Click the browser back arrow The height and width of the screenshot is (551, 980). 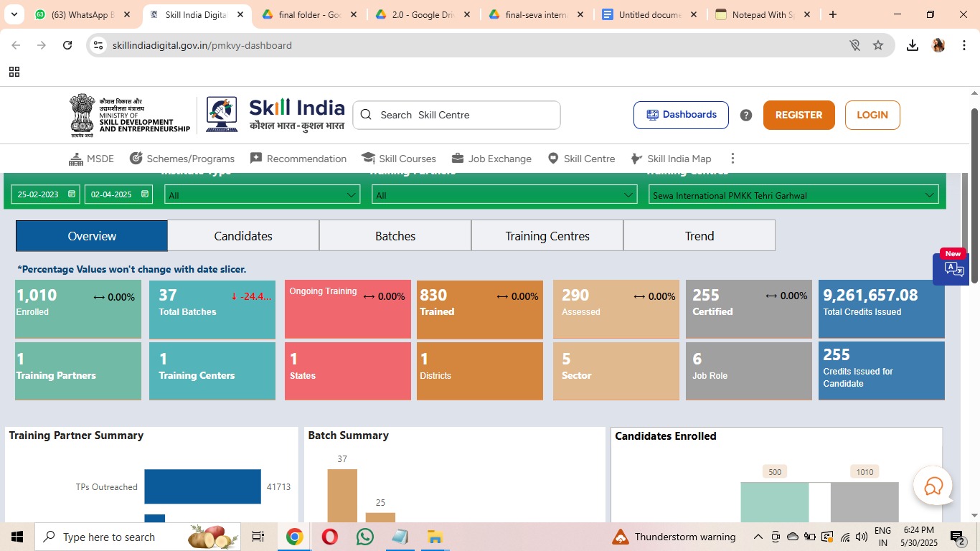[16, 45]
